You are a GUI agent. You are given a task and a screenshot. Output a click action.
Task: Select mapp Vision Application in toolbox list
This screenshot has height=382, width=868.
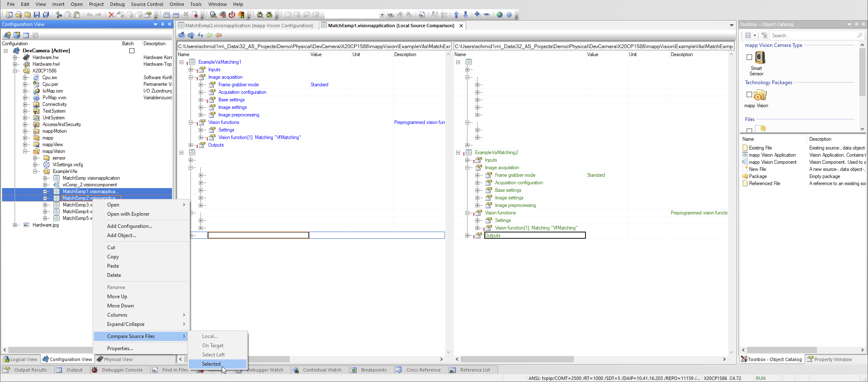coord(772,155)
